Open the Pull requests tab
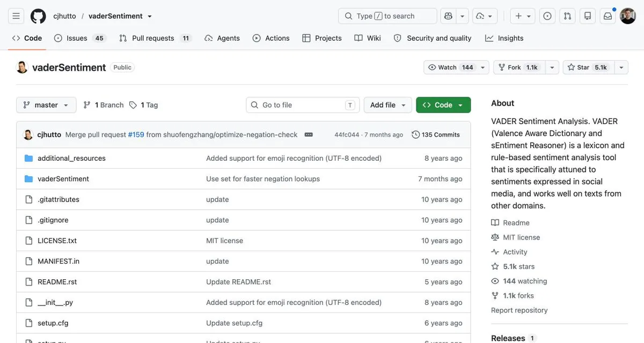The height and width of the screenshot is (343, 644). point(155,38)
